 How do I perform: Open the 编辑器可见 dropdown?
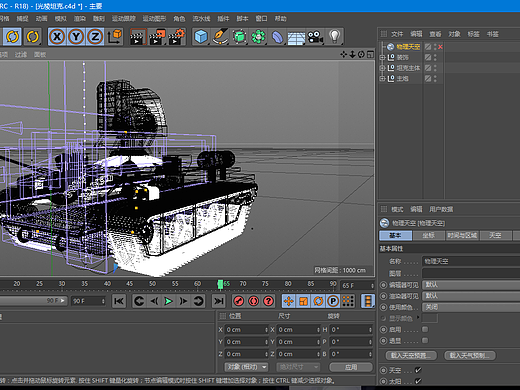coord(471,285)
